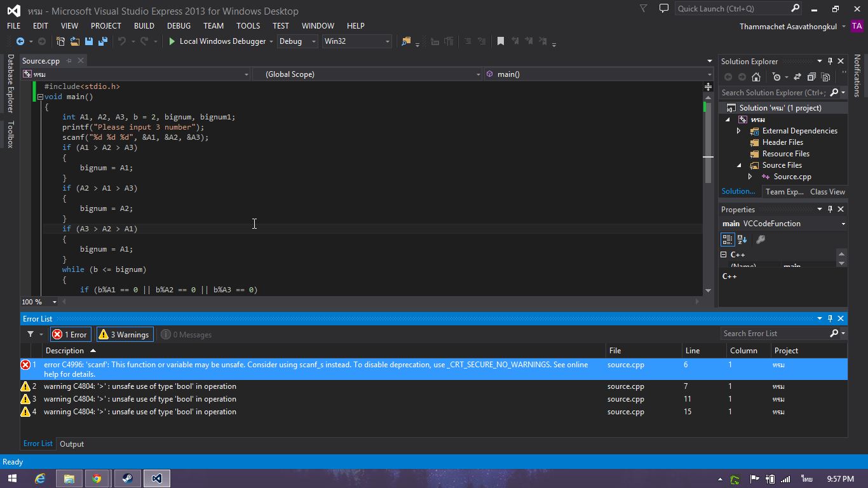Open the Global Scope dropdown
Screen dimensions: 868x488
click(367, 74)
